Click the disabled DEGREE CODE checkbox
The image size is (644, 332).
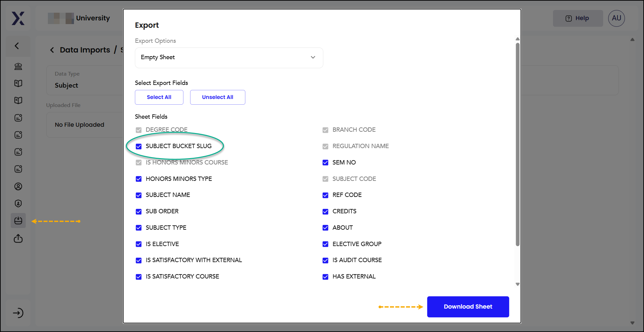[x=139, y=130]
